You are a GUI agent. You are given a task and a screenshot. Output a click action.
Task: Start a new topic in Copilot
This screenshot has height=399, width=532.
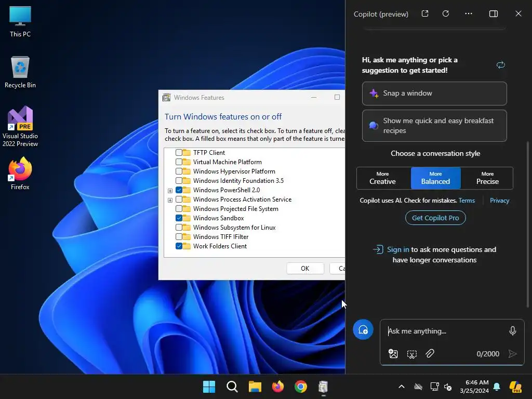[363, 329]
